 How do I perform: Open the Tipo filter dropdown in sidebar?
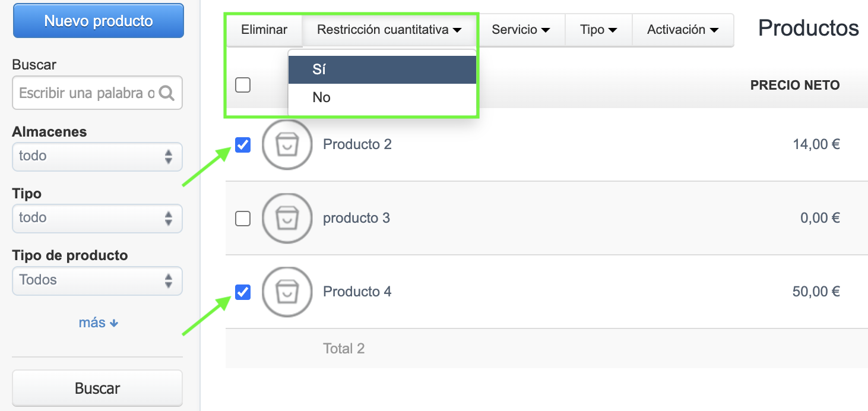click(97, 218)
